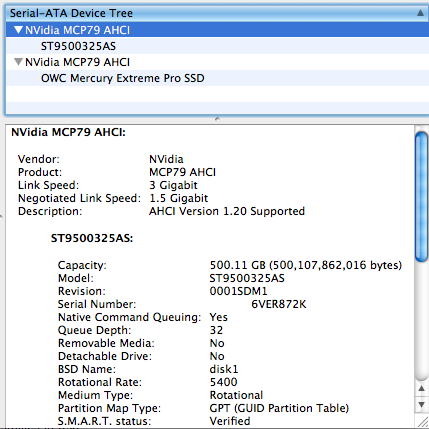Click the scrollbar down arrow
429x429 pixels.
coord(421,405)
